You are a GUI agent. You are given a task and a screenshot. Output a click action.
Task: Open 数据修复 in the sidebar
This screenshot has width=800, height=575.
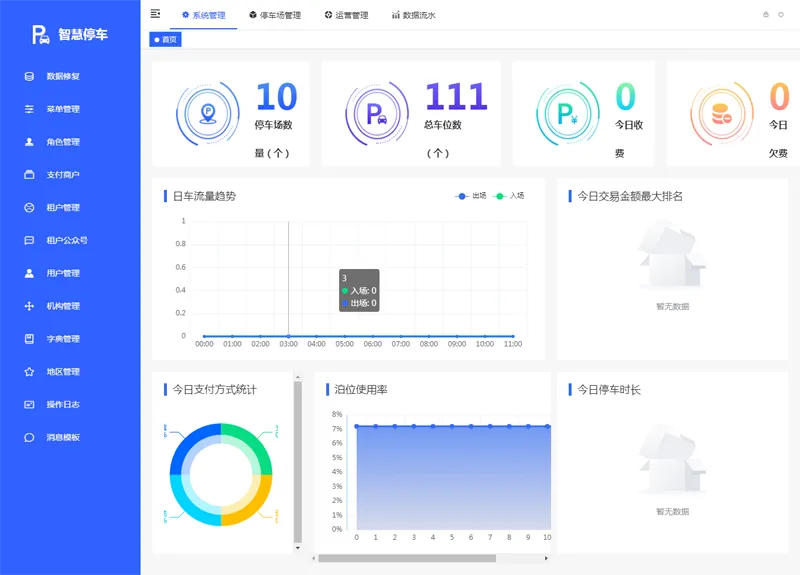(x=63, y=76)
